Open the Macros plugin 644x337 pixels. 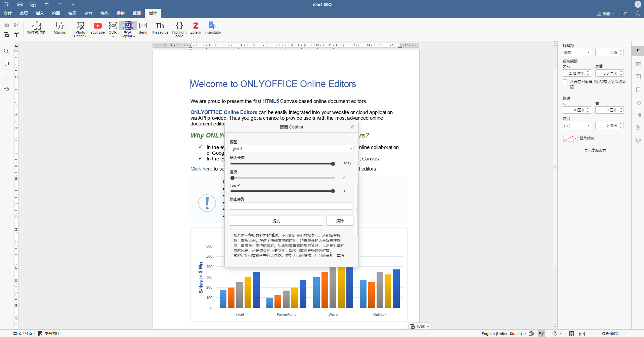click(60, 28)
